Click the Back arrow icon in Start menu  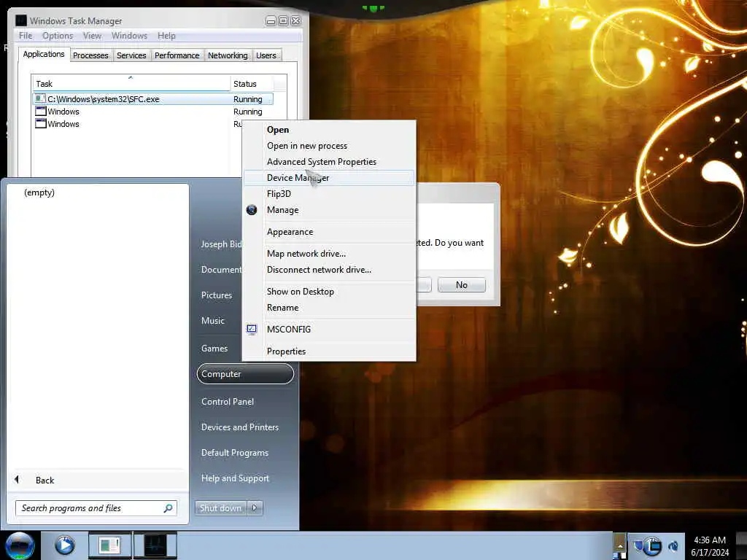[x=18, y=480]
